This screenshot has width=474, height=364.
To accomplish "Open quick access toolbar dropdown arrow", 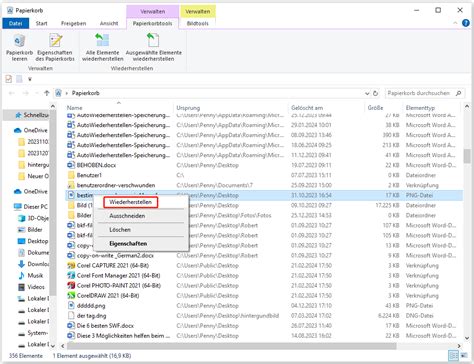I will tap(30, 79).
